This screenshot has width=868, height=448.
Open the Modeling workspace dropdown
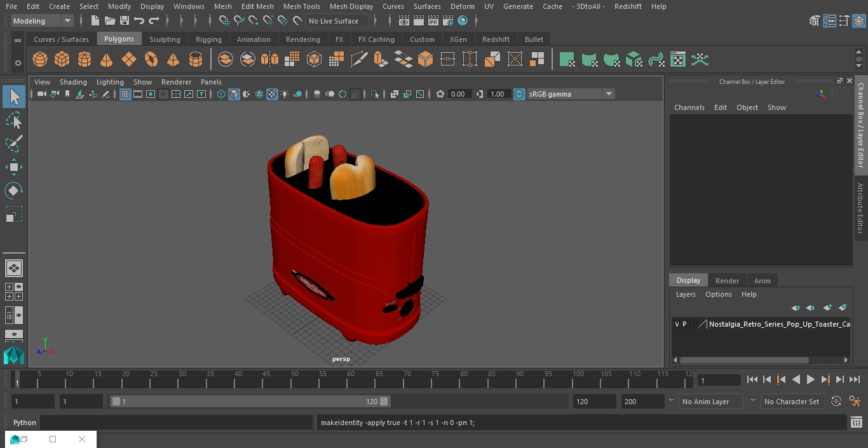43,21
